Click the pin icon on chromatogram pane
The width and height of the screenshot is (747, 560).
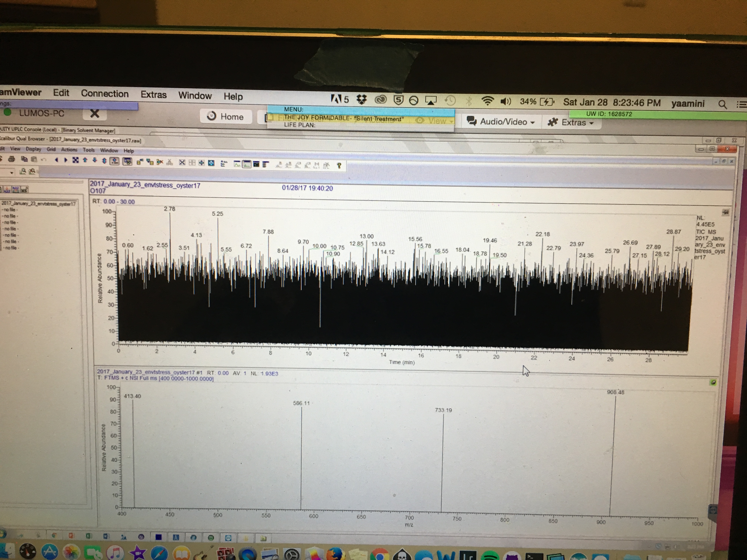pyautogui.click(x=725, y=212)
